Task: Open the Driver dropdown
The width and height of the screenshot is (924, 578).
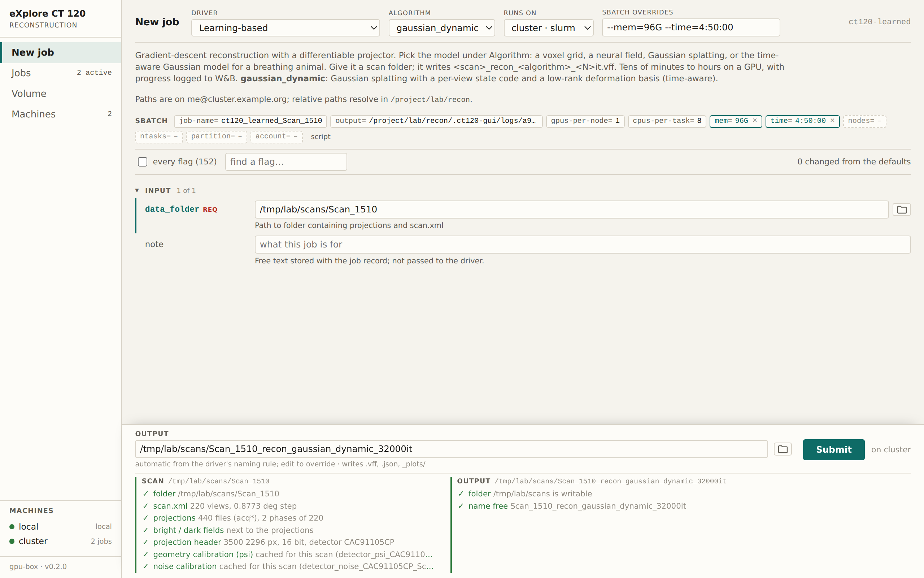Action: pos(285,28)
